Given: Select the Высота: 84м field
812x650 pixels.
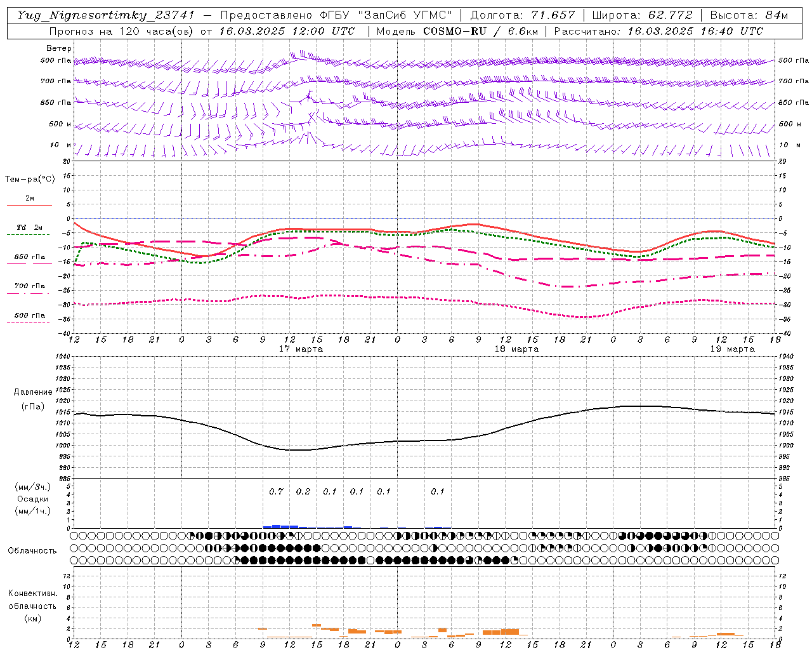Looking at the screenshot, I should coord(749,15).
